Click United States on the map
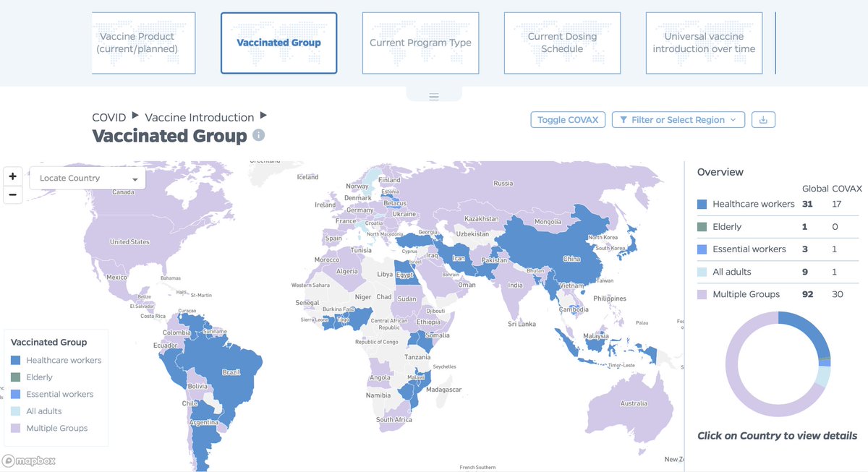This screenshot has width=868, height=472. (129, 241)
